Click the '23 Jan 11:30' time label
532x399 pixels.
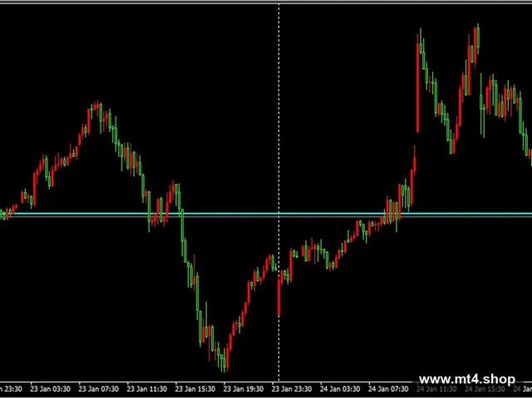(x=147, y=389)
